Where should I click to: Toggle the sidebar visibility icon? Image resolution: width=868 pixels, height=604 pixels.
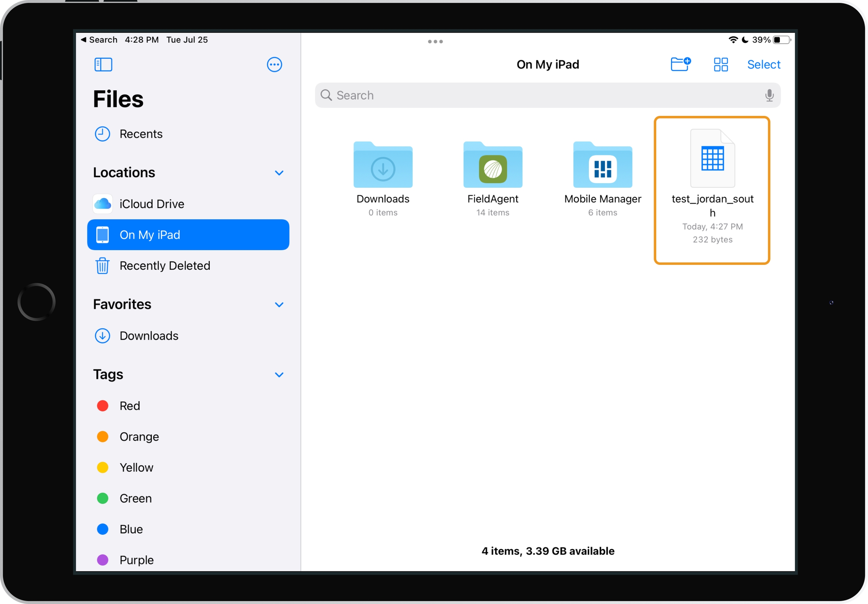103,65
